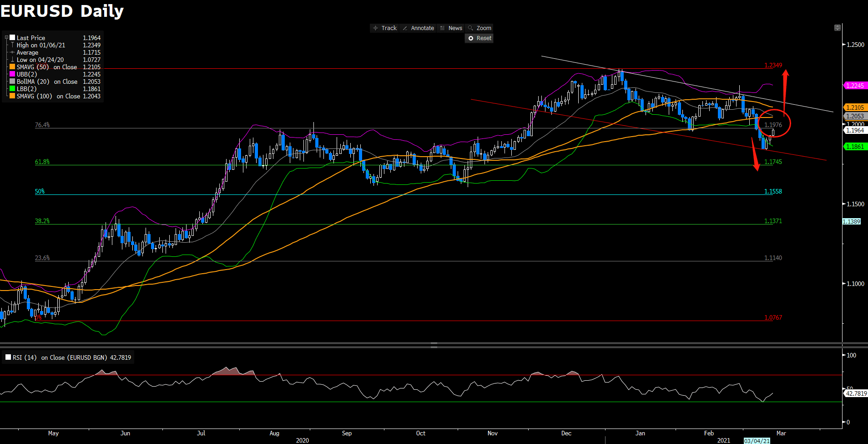This screenshot has width=868, height=444.
Task: Show News on the chart
Action: (451, 28)
